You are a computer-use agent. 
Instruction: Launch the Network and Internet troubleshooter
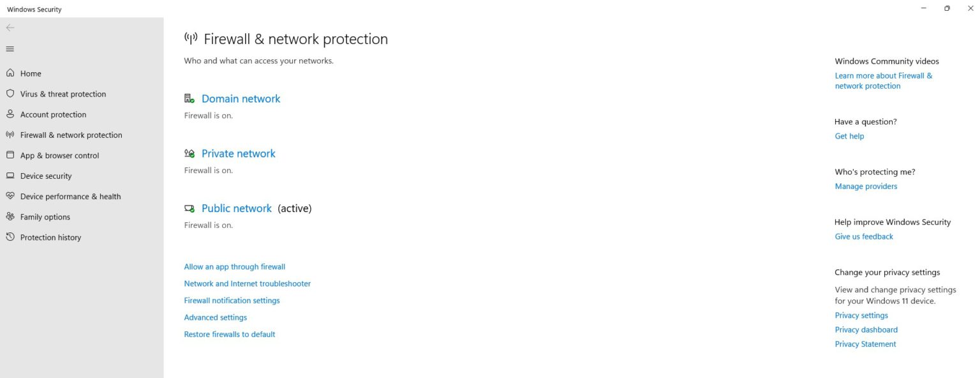tap(247, 283)
